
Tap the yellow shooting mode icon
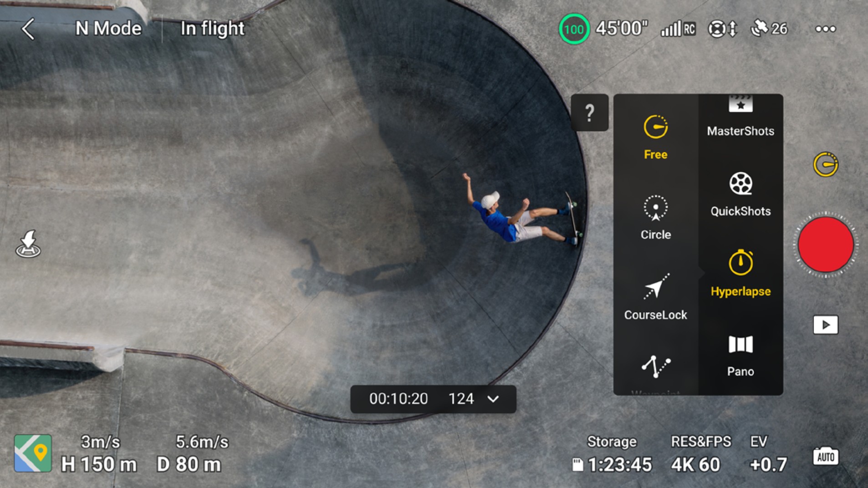(x=825, y=164)
